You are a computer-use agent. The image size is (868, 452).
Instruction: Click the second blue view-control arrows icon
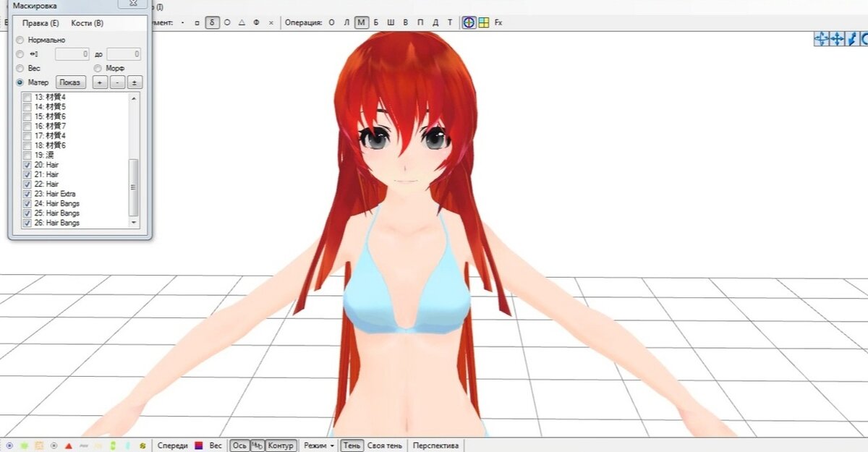point(838,38)
